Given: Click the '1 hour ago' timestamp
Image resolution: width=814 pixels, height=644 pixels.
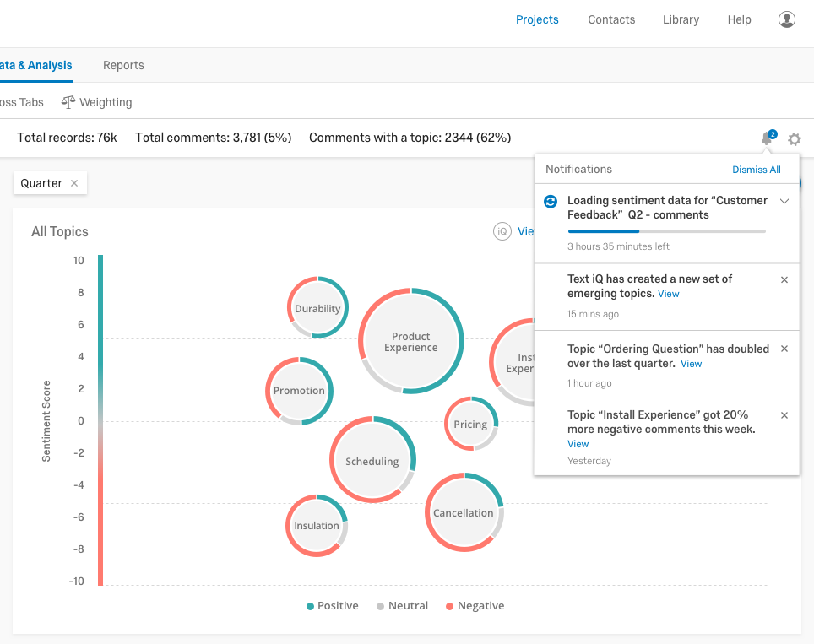Looking at the screenshot, I should point(589,383).
